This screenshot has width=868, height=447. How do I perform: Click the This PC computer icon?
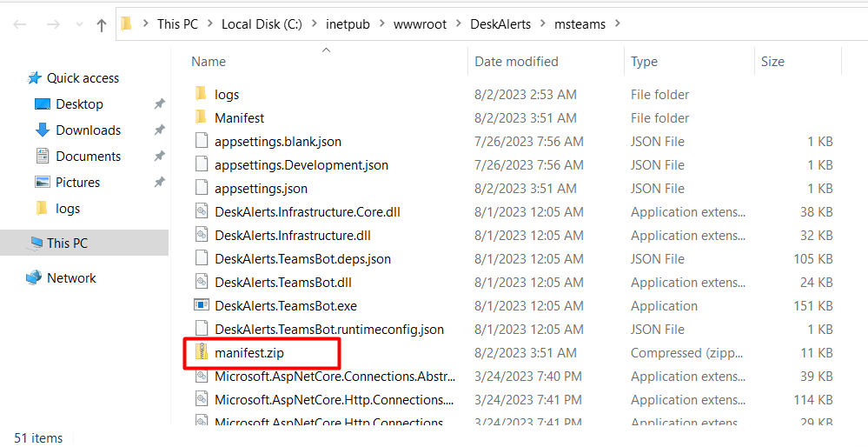tap(36, 244)
